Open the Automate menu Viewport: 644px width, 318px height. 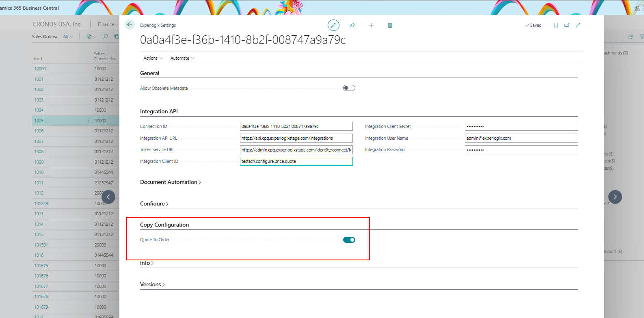click(183, 58)
